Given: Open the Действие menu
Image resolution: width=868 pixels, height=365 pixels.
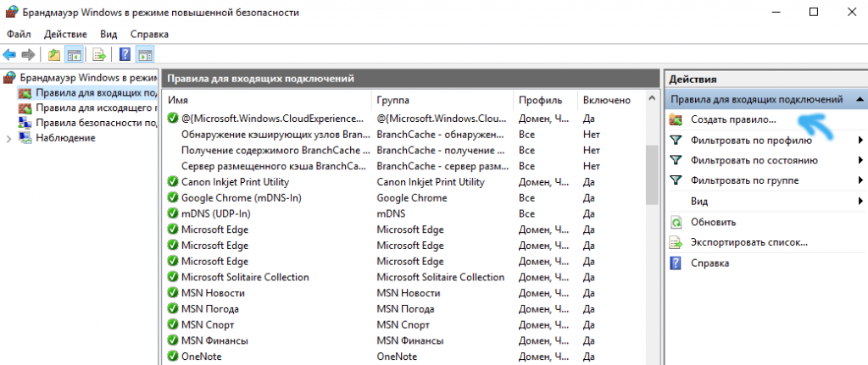Looking at the screenshot, I should point(65,34).
